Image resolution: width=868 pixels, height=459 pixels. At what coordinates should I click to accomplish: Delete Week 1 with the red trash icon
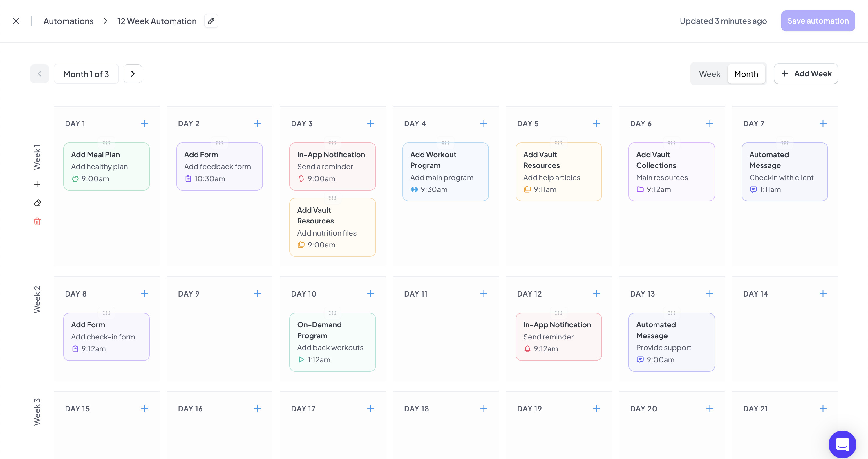click(37, 221)
